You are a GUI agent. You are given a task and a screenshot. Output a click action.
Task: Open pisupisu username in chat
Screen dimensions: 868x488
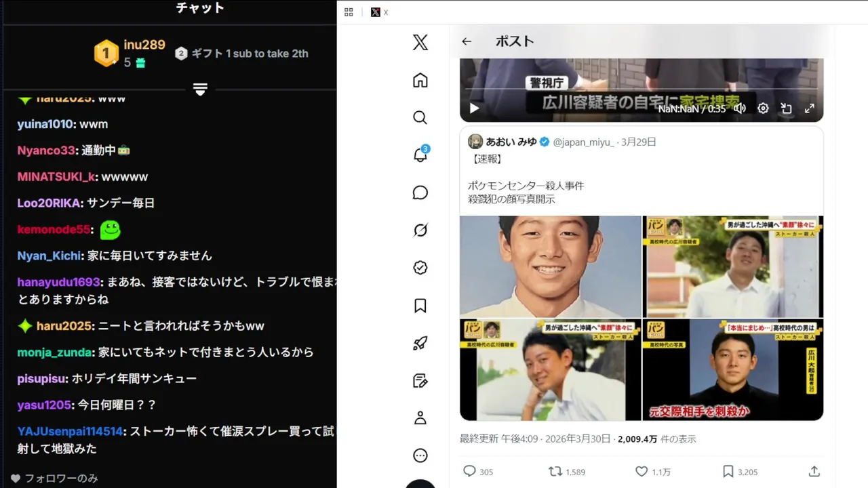pos(41,378)
